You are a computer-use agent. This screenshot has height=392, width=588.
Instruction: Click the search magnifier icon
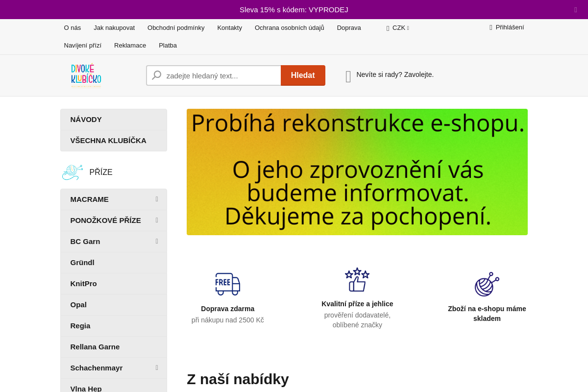point(157,75)
